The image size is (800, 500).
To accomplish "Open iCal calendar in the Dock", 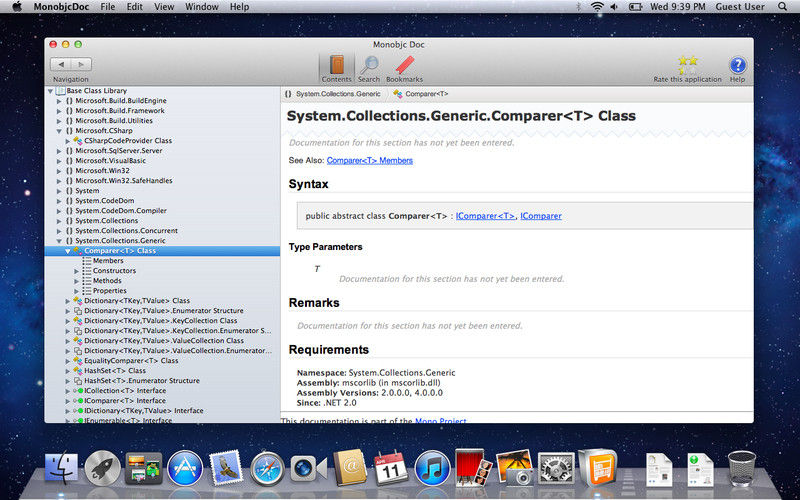I will tap(391, 468).
